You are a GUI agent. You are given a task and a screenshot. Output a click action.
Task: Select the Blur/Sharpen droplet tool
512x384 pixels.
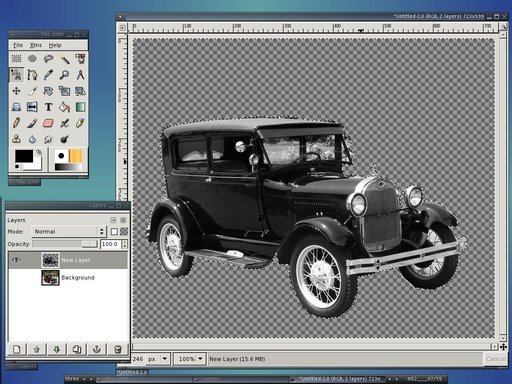click(32, 139)
